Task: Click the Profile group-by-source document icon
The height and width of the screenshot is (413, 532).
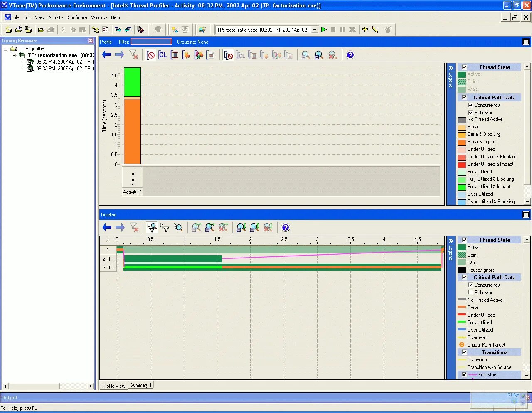Action: click(210, 55)
